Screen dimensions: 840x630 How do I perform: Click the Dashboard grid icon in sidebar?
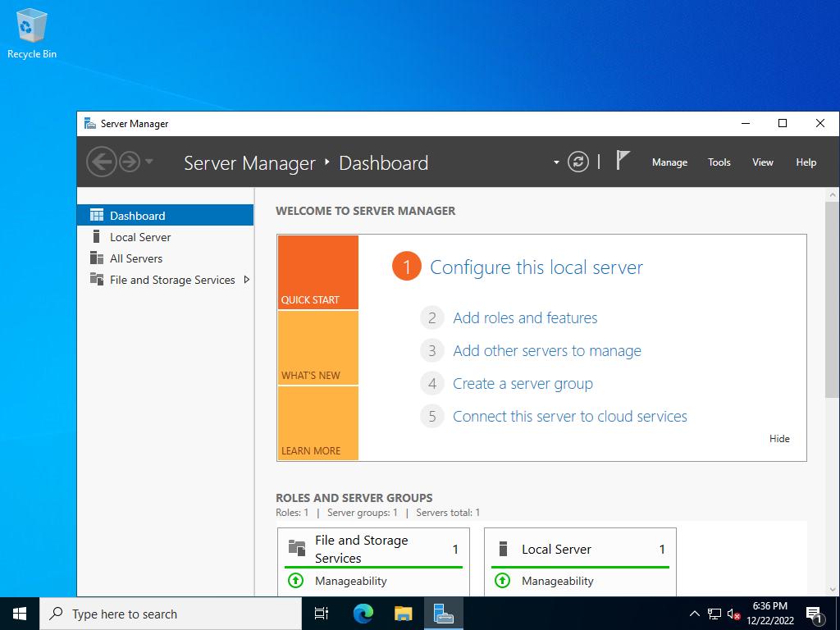point(97,216)
